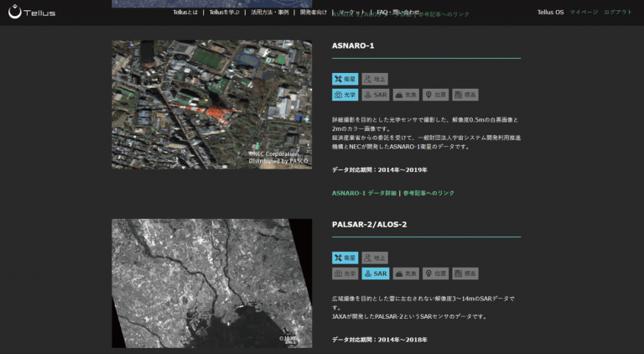644x354 pixels.
Task: Click the Tellus logo
Action: 32,12
